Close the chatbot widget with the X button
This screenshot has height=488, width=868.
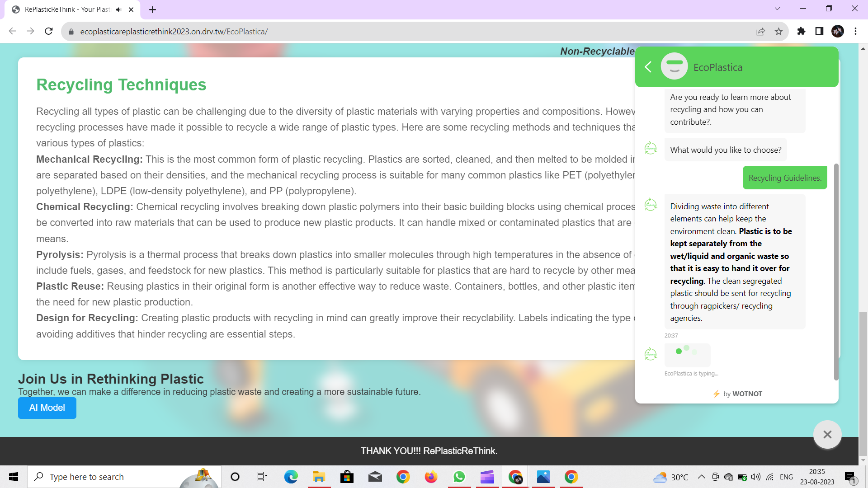click(827, 434)
